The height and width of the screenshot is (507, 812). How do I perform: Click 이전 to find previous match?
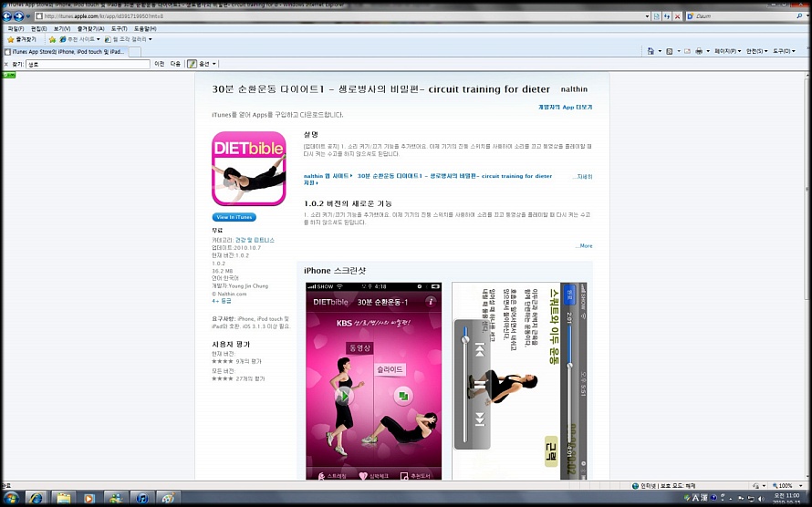coord(160,64)
